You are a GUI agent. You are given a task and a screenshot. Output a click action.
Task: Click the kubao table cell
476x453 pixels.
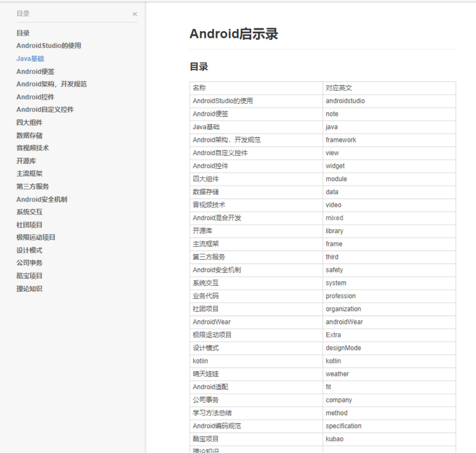[x=389, y=439]
